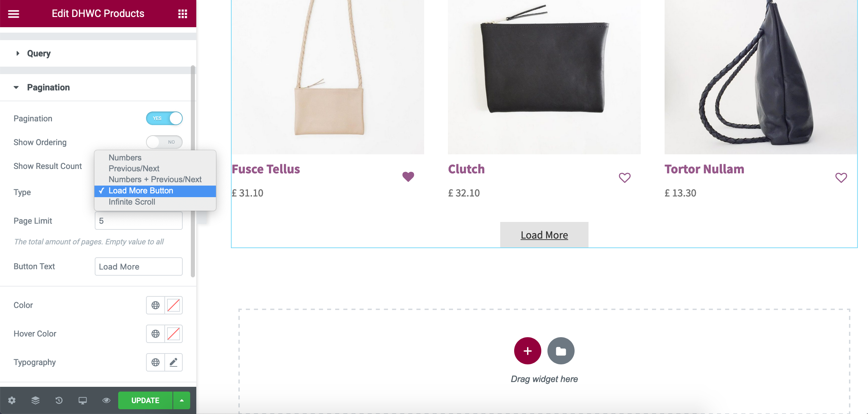The image size is (868, 414).
Task: Toggle the Show Ordering NO switch on
Action: [x=164, y=142]
